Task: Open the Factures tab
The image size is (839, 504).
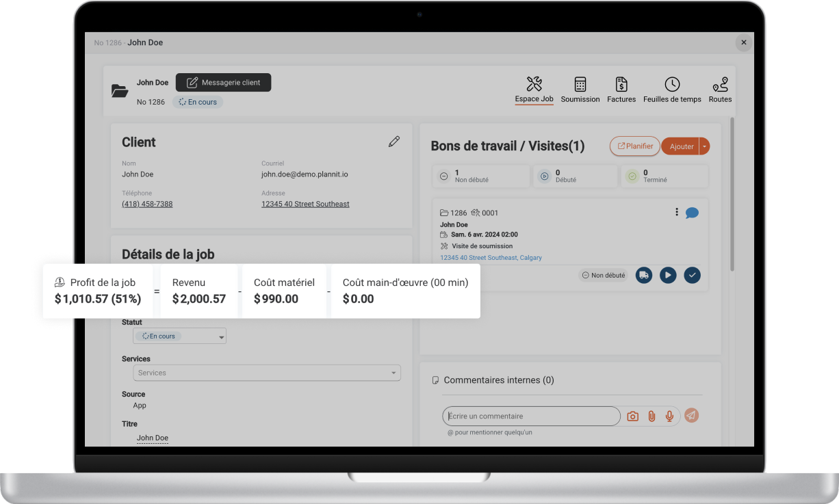Action: tap(621, 90)
